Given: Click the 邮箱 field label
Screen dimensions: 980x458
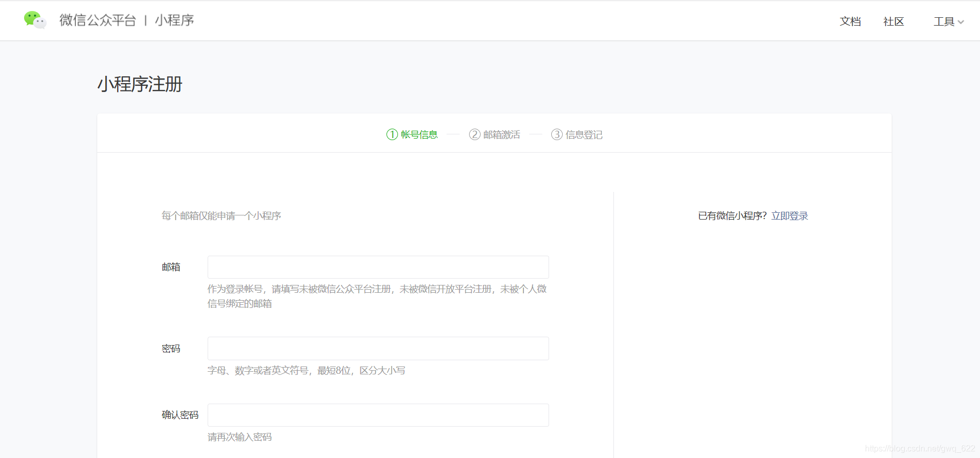Looking at the screenshot, I should [171, 267].
